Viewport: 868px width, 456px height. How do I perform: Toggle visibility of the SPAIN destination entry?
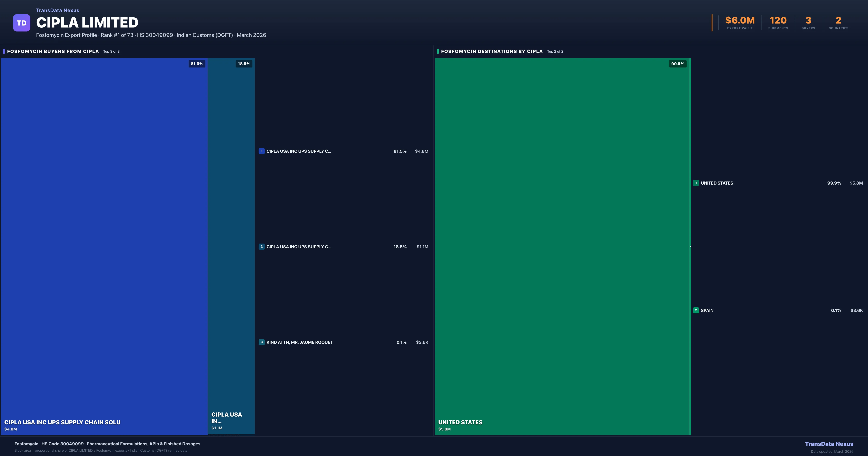(707, 310)
